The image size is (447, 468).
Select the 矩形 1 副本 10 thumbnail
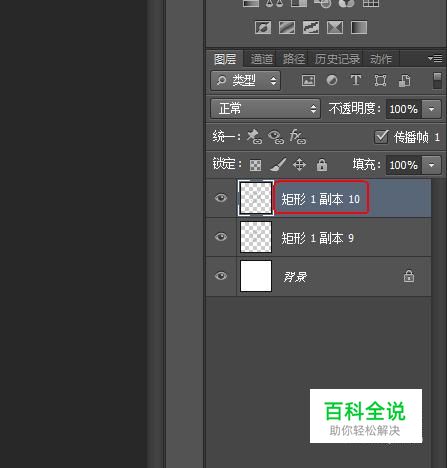[x=256, y=198]
